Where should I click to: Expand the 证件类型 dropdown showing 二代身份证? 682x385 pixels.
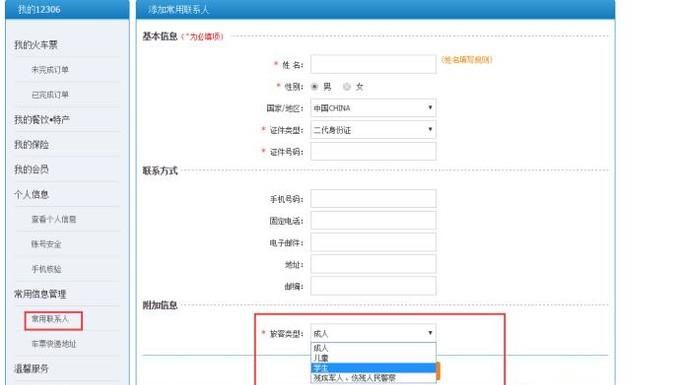pyautogui.click(x=373, y=130)
